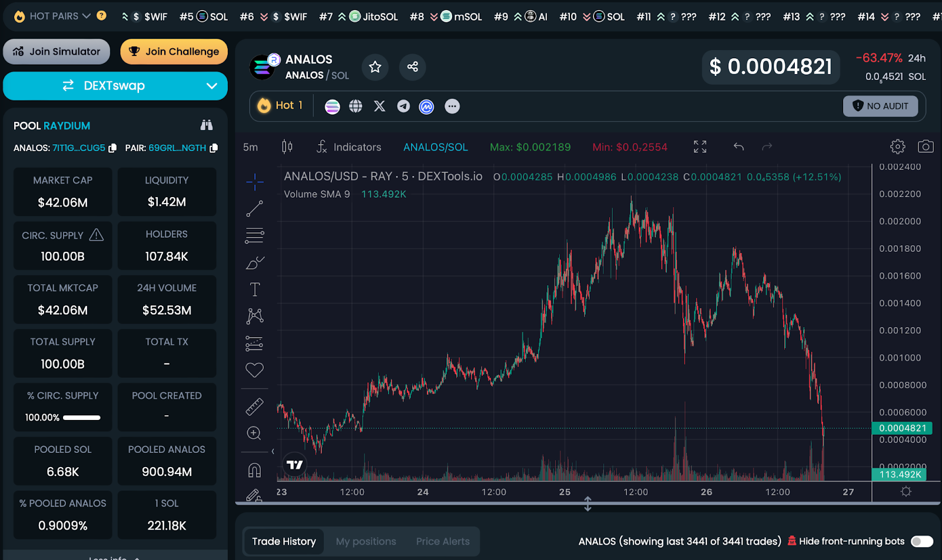Redo chart action
Screen dimensions: 942x560
(767, 146)
